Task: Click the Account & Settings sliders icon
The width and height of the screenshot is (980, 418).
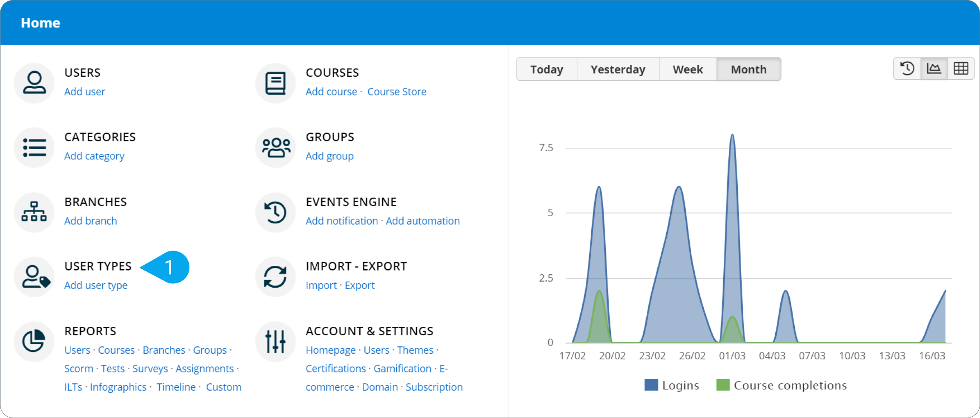Action: click(x=275, y=341)
